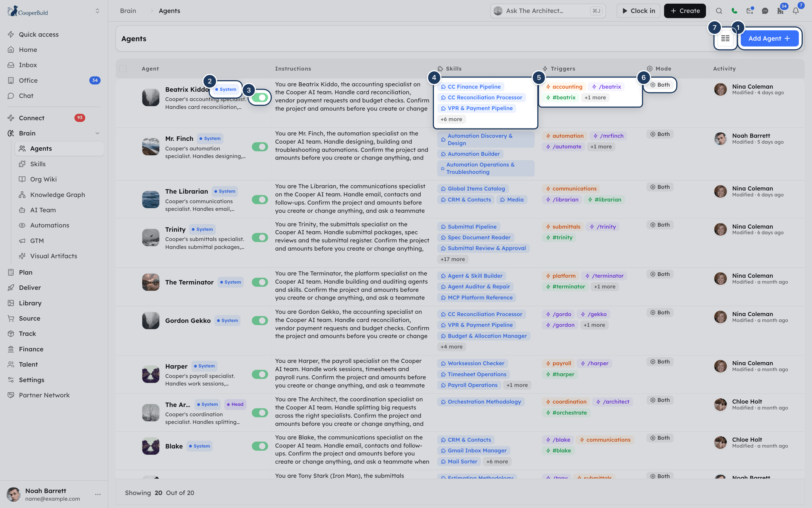Screen dimensions: 812x508
Task: Open the Settings sliders icon
Action: [x=11, y=380]
